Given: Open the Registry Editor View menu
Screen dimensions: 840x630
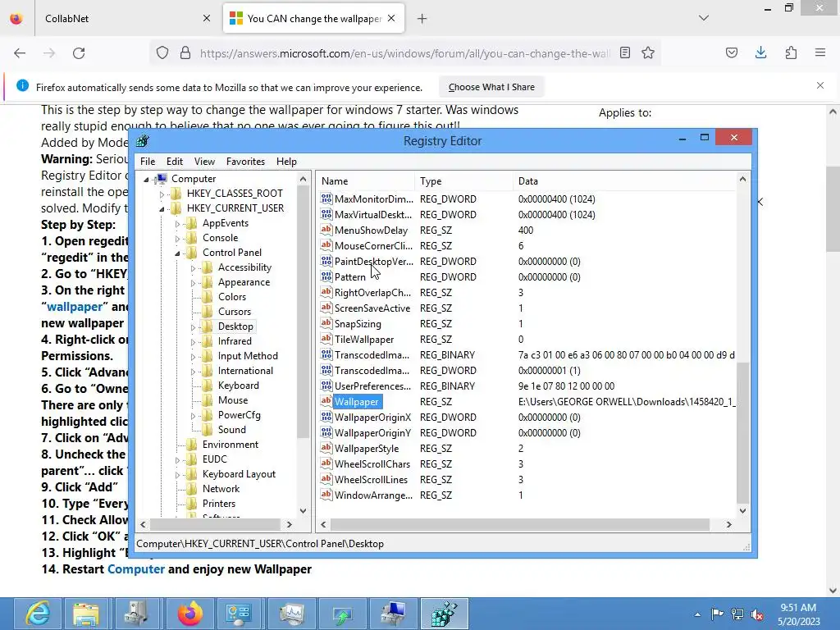Looking at the screenshot, I should click(204, 162).
